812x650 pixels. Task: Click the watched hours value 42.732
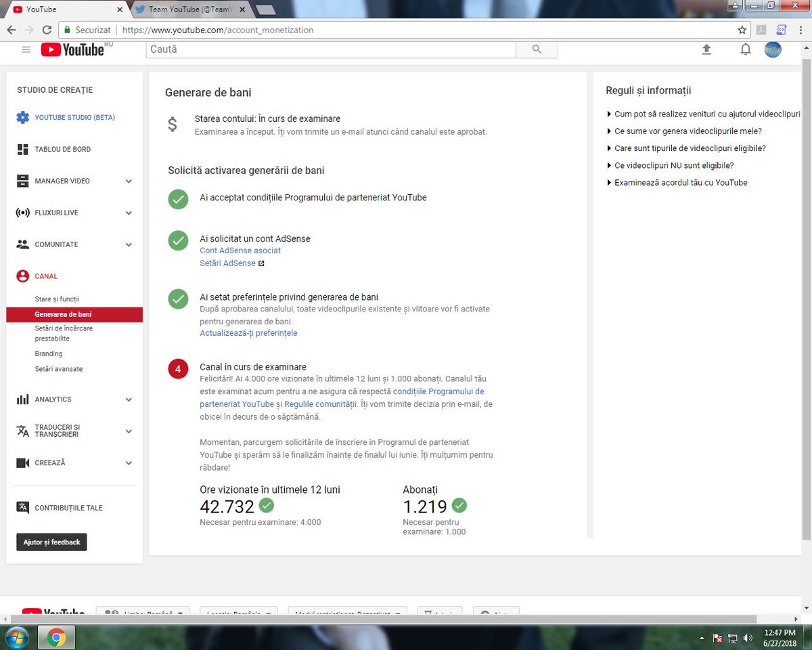227,506
